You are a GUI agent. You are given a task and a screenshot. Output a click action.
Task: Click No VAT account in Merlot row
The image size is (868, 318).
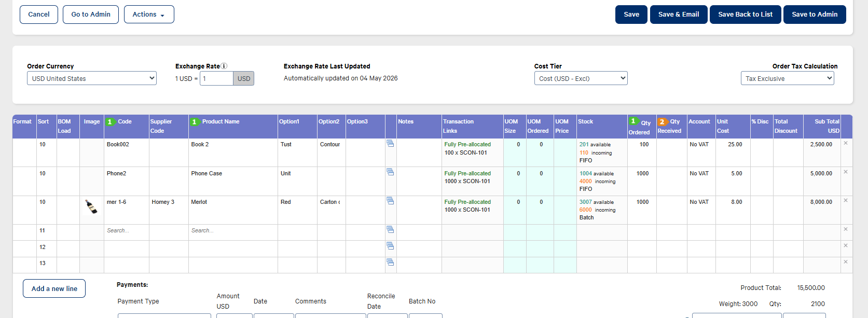click(x=699, y=202)
